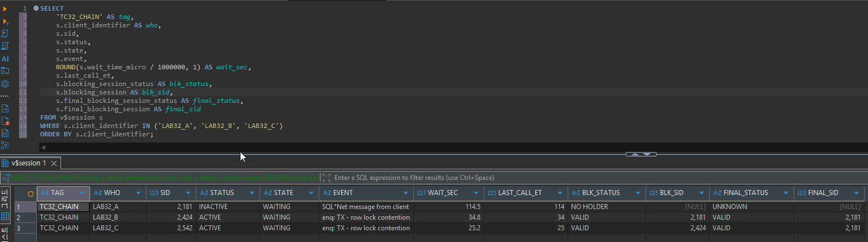
Task: Show the execution log icon with red badge
Action: click(x=5, y=121)
